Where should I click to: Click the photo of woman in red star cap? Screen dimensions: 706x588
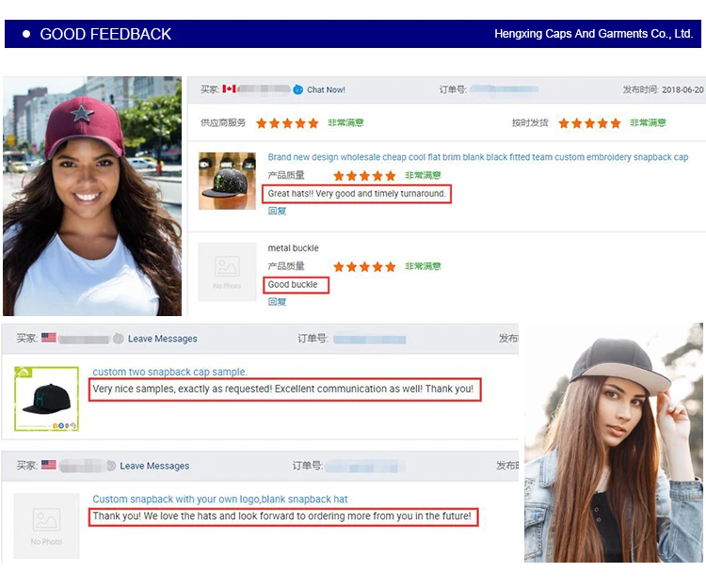92,196
